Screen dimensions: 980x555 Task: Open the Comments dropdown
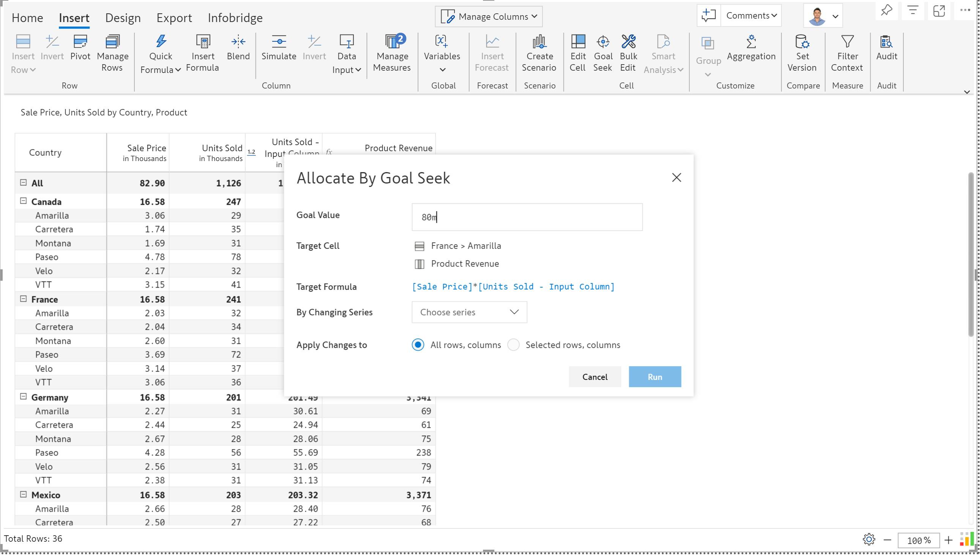pos(751,16)
